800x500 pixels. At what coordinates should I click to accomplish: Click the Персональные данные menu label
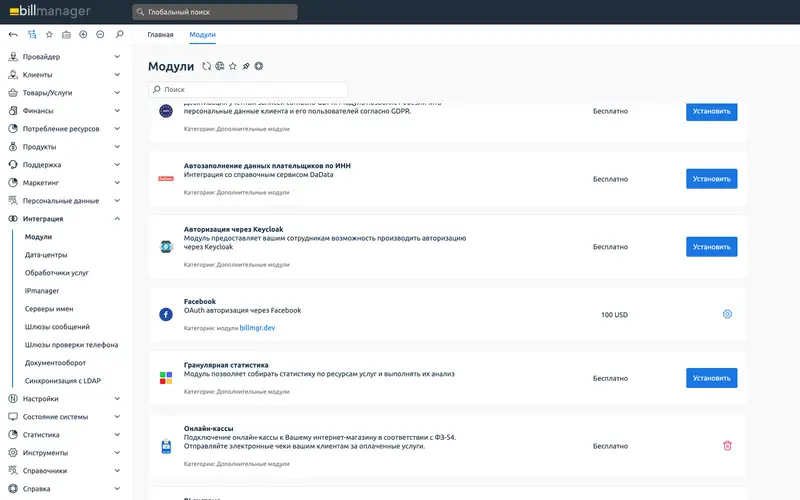click(61, 201)
